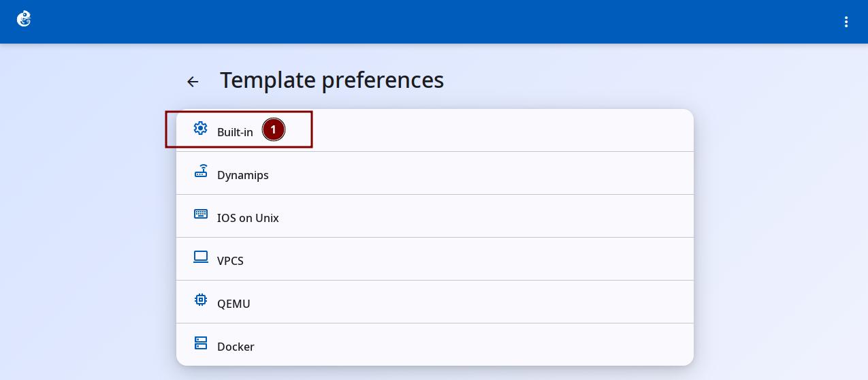Click the blue top header bar
The image size is (868, 380).
coord(434,22)
